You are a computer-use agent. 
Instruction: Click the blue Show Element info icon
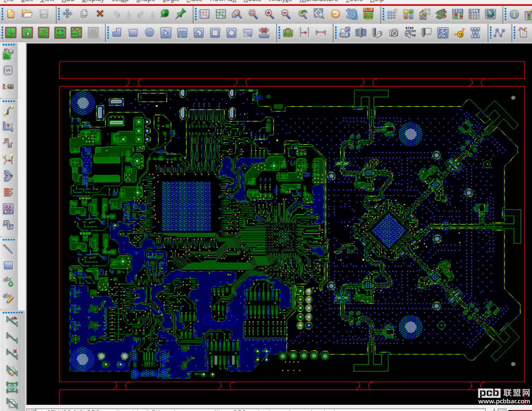coord(514,14)
